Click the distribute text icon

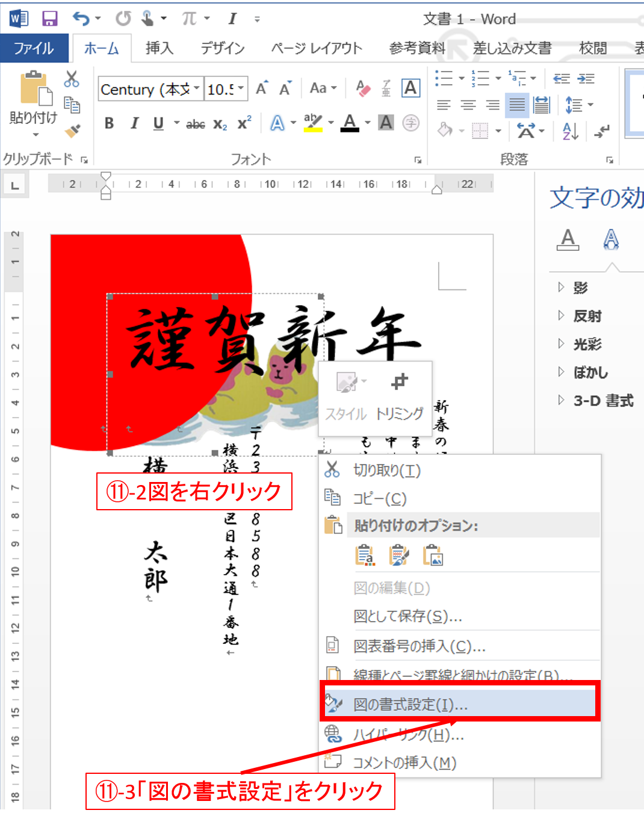(542, 105)
